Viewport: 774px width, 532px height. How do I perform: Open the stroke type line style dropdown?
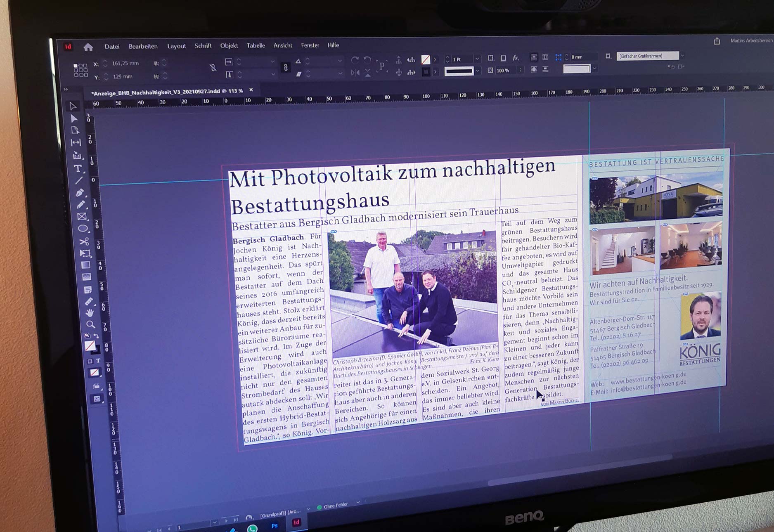[477, 71]
